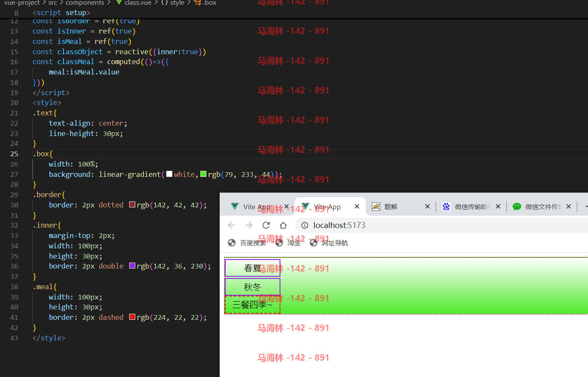Image resolution: width=588 pixels, height=377 pixels.
Task: Close the active Vite App tab
Action: 357,207
